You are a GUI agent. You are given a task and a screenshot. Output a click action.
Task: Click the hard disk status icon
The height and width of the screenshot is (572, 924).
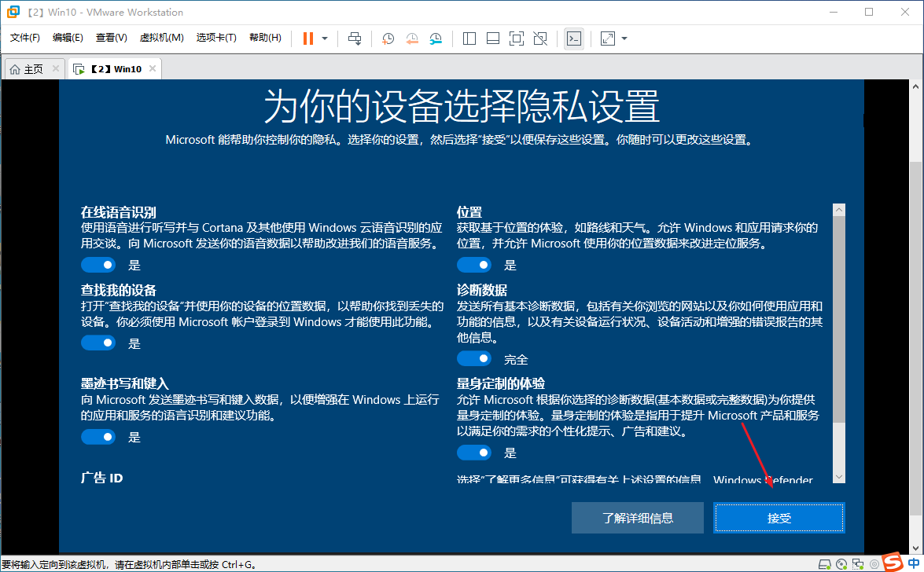(825, 564)
